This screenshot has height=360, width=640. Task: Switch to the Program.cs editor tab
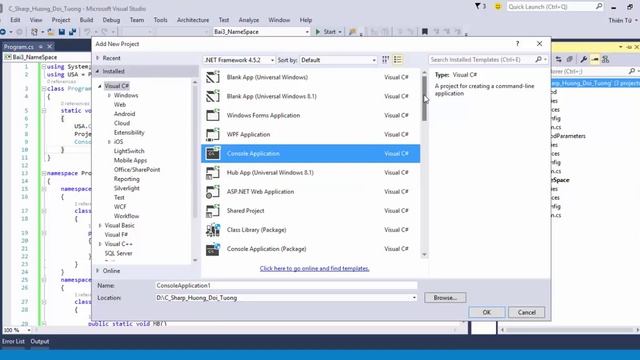(18, 47)
